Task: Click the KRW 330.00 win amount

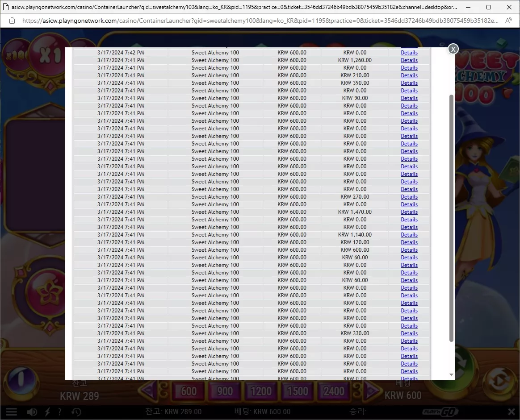Action: tap(355, 333)
